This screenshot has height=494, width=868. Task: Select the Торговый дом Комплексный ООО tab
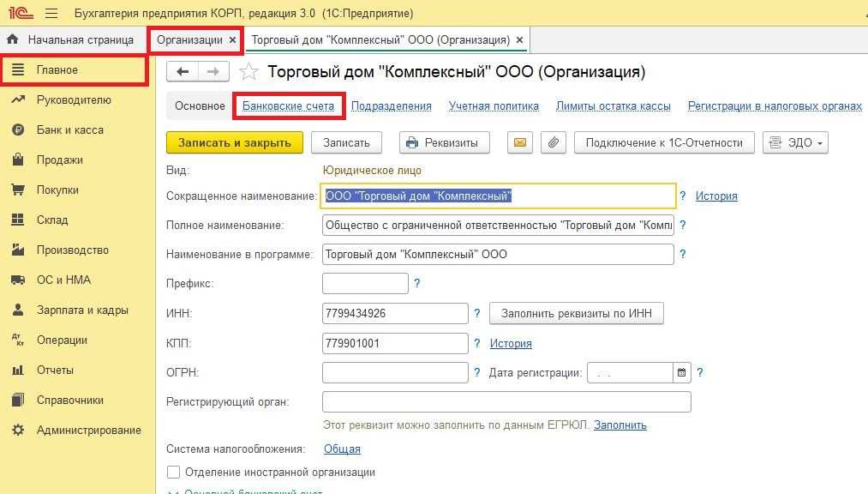[380, 39]
